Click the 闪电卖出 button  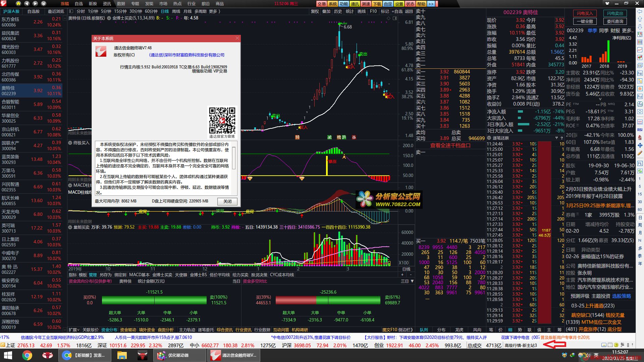tap(615, 13)
